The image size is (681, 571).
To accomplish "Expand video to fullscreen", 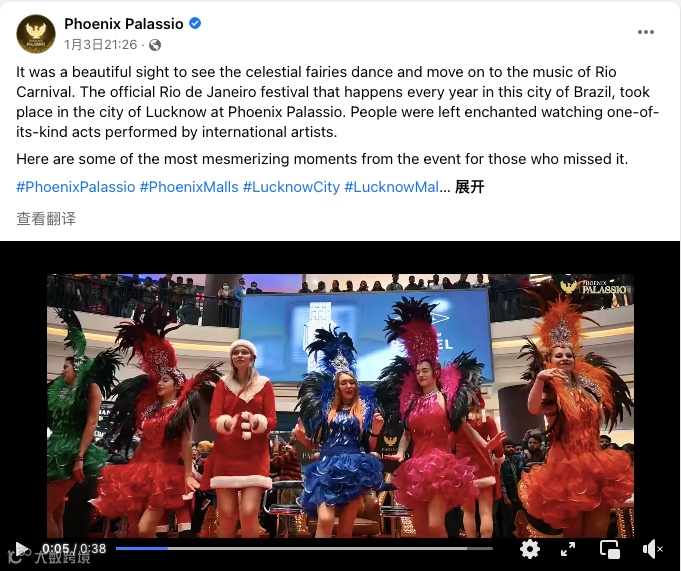I will tap(568, 549).
